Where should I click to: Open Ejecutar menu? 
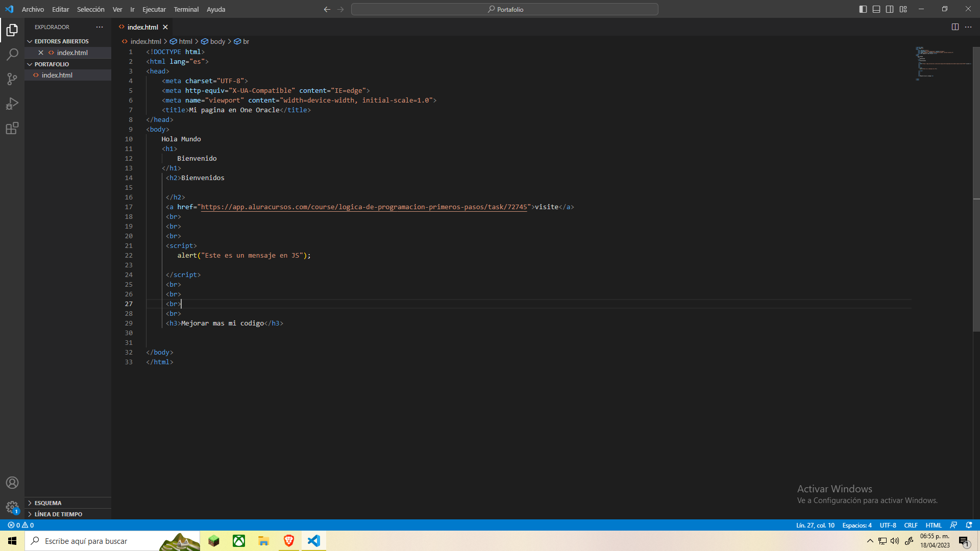click(154, 9)
